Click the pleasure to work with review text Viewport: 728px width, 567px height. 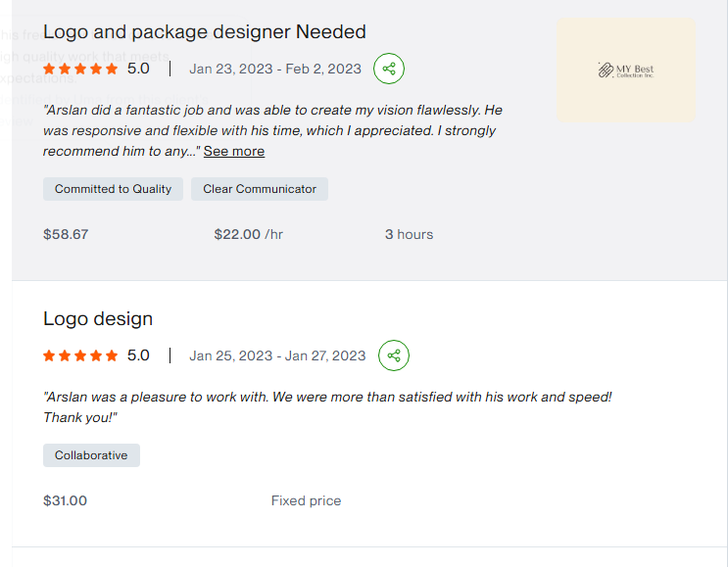tap(327, 407)
